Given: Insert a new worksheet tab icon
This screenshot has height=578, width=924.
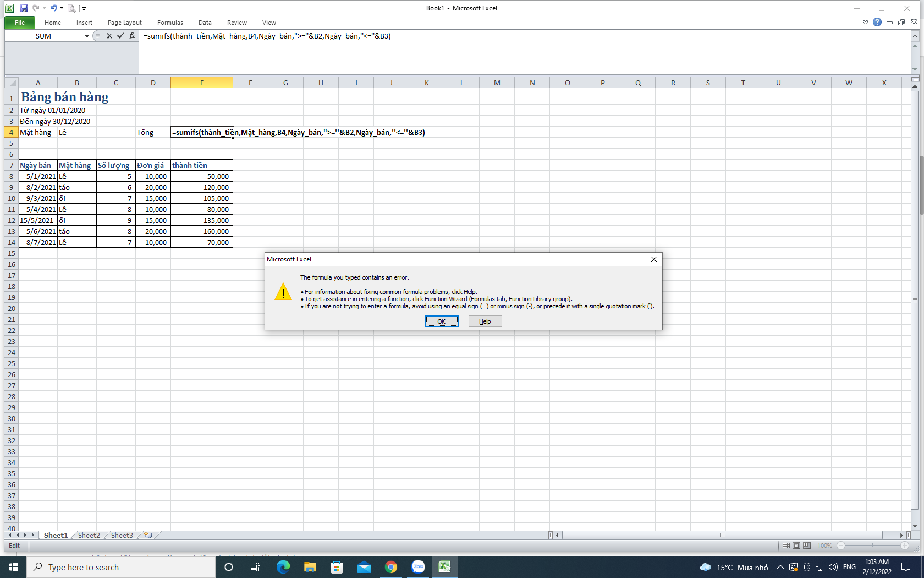Looking at the screenshot, I should coord(148,535).
